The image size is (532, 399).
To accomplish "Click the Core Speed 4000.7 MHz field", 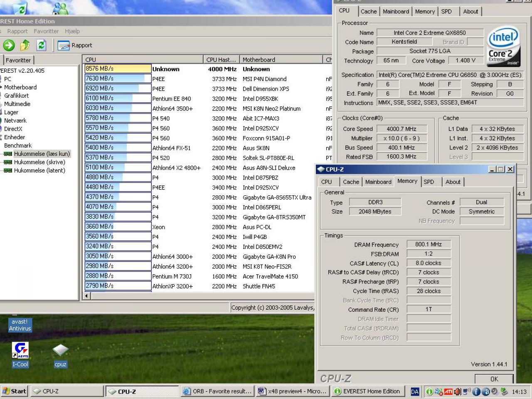I will pos(401,129).
